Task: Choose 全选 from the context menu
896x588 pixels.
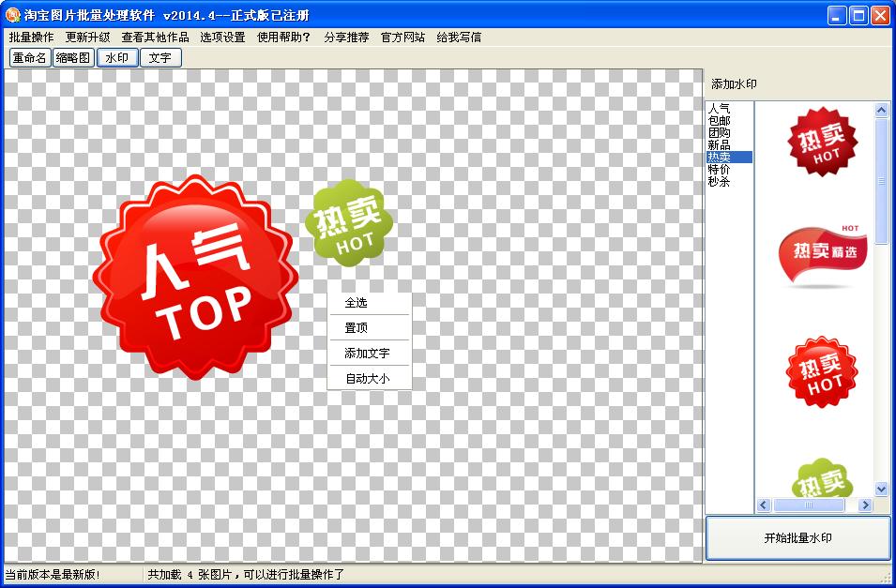Action: 370,303
